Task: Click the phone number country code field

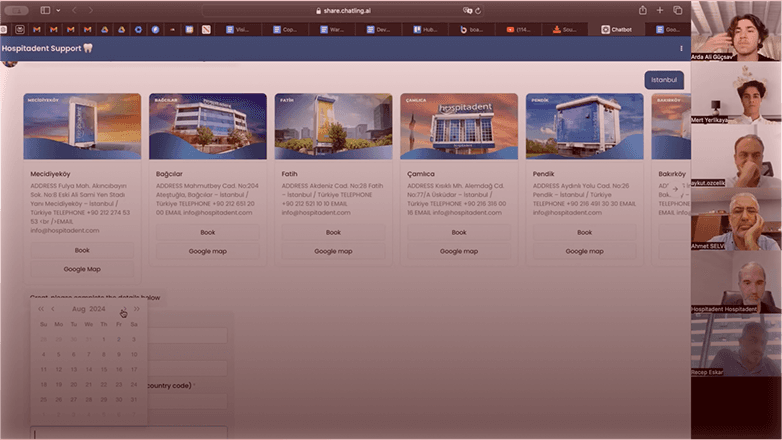Action: [188, 402]
